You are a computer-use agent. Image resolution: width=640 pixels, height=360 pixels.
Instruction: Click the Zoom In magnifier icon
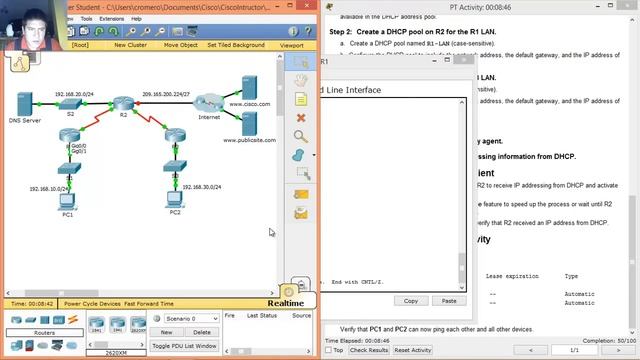point(131,31)
